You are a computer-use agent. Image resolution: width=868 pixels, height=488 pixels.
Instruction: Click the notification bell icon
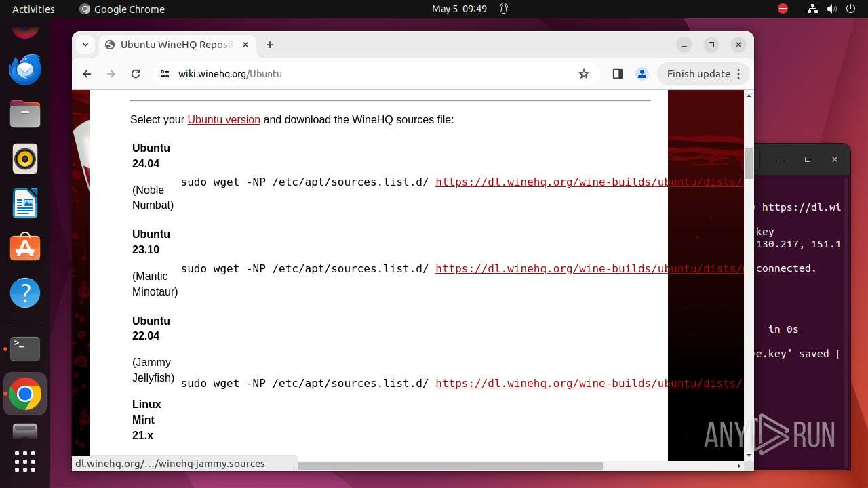(x=504, y=9)
